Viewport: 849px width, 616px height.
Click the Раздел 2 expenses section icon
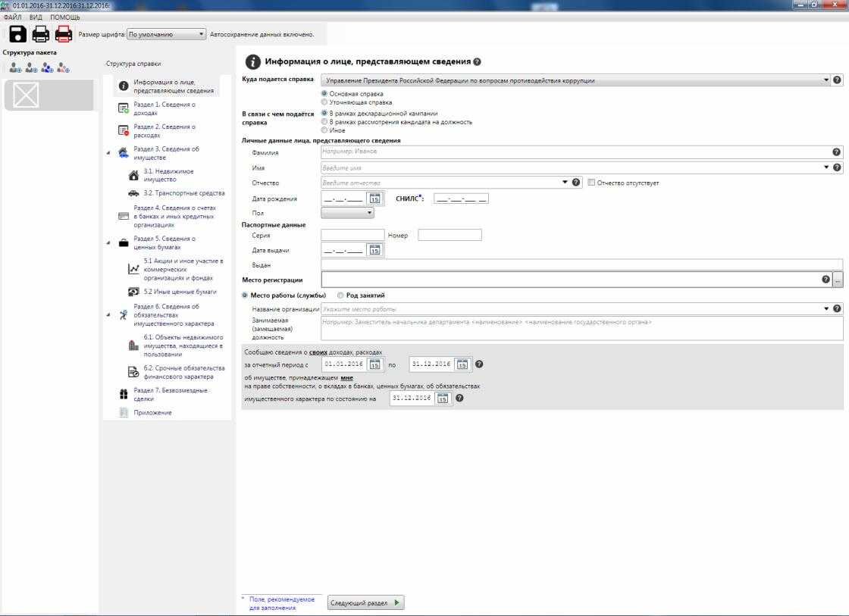pyautogui.click(x=124, y=130)
